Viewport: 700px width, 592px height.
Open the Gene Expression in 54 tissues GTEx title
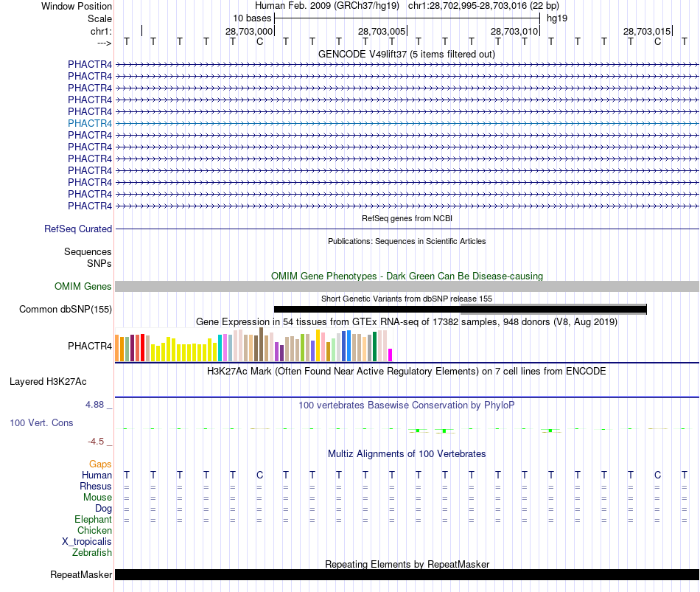click(x=407, y=321)
